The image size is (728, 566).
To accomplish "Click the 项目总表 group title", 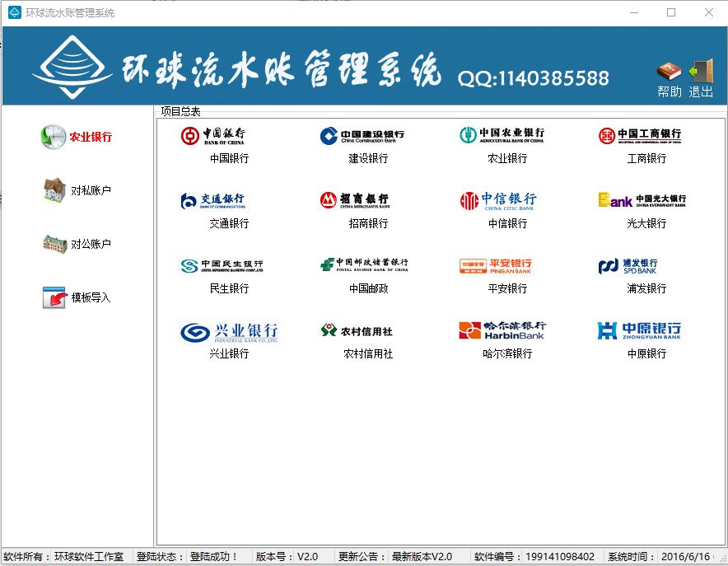I will (180, 111).
